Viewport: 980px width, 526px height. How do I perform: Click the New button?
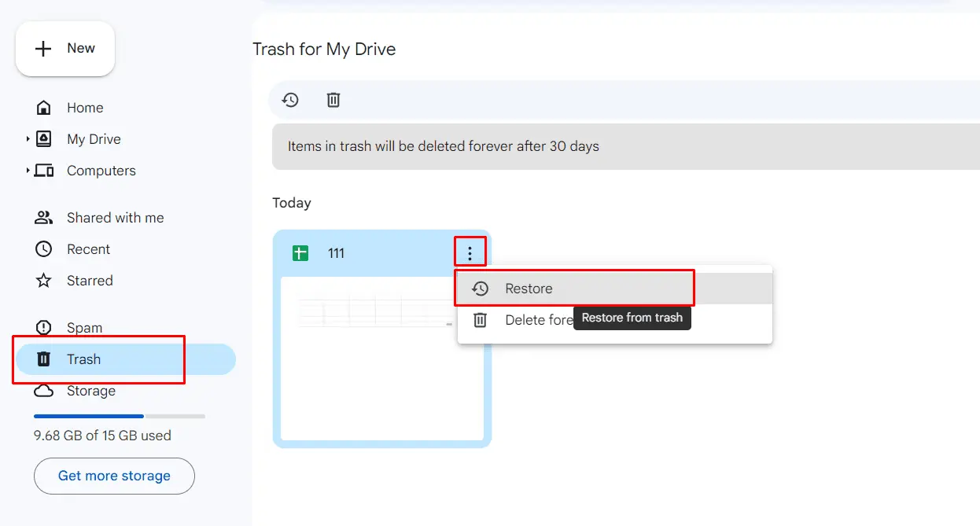[x=65, y=49]
